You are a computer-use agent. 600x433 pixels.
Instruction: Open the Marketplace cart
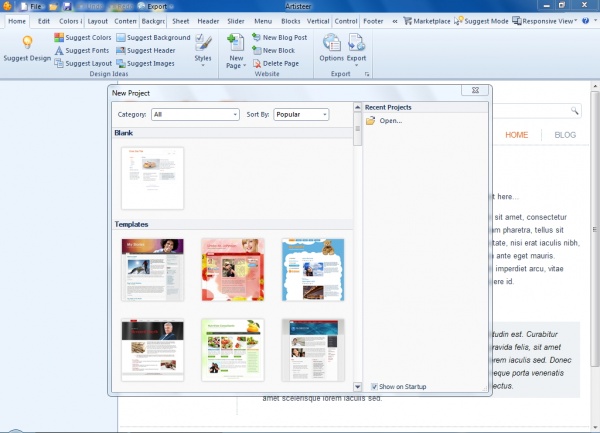pyautogui.click(x=427, y=21)
